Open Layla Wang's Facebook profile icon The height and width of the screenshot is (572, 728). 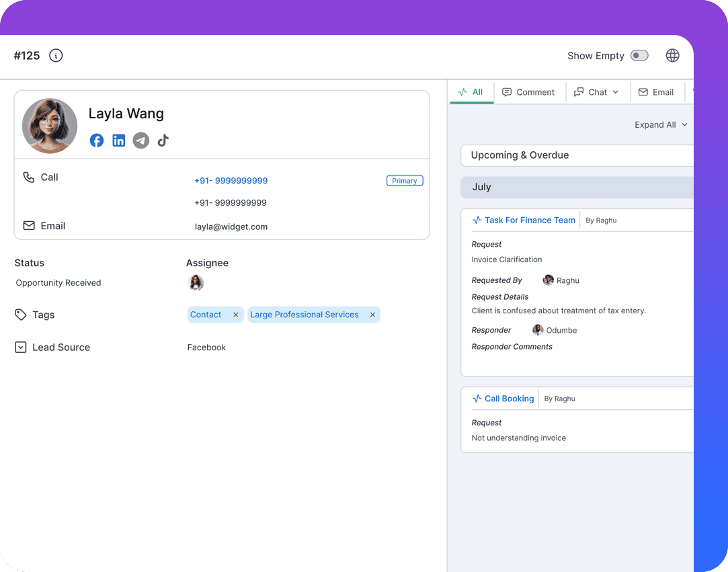[x=97, y=140]
